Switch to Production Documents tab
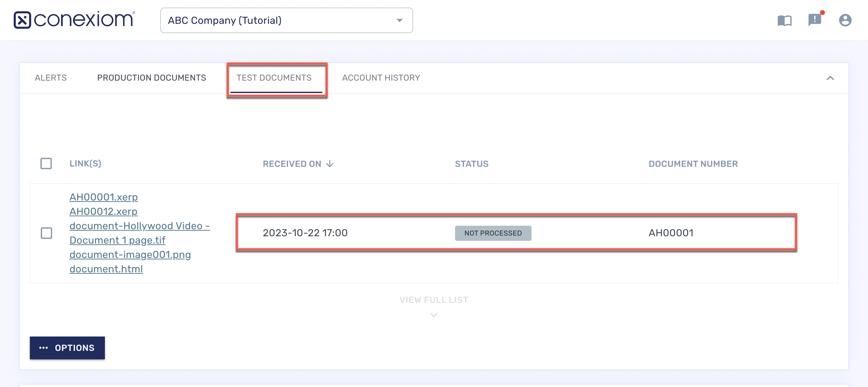Image resolution: width=868 pixels, height=387 pixels. pos(152,78)
